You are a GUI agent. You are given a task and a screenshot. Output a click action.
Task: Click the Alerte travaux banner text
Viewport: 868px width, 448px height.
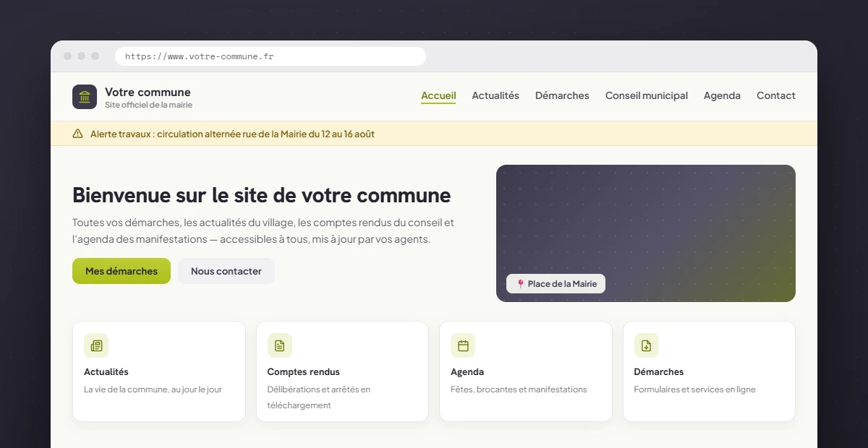(232, 134)
